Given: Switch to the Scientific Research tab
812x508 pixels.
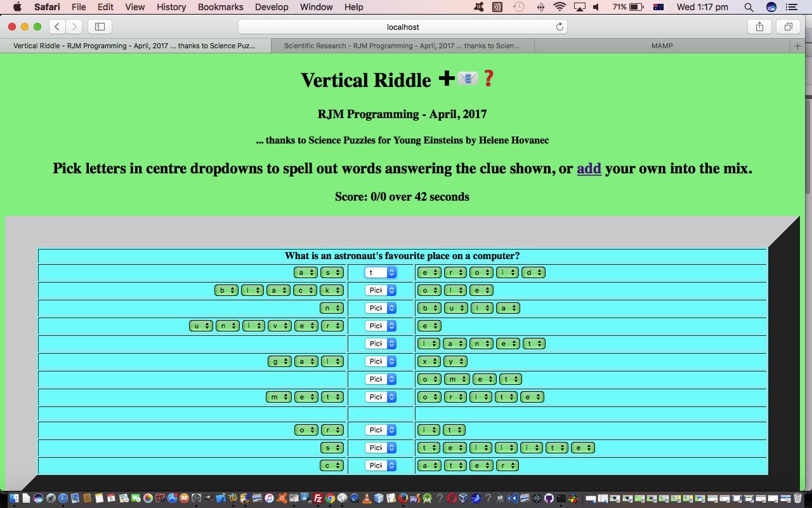Looking at the screenshot, I should coord(402,46).
